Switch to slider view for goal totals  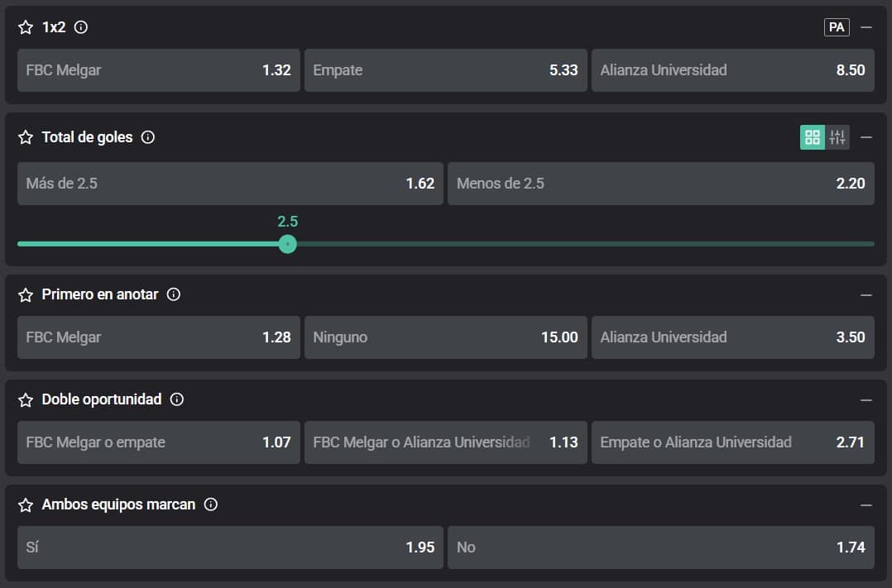pyautogui.click(x=837, y=137)
